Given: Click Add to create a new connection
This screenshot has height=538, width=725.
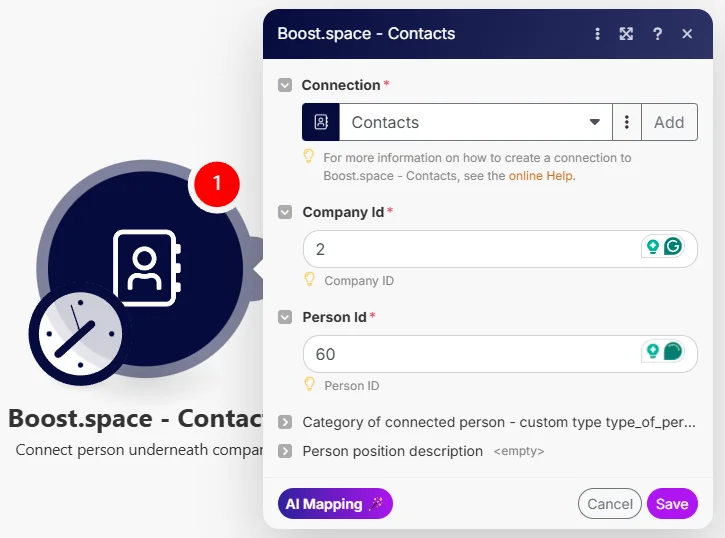Looking at the screenshot, I should [x=669, y=122].
